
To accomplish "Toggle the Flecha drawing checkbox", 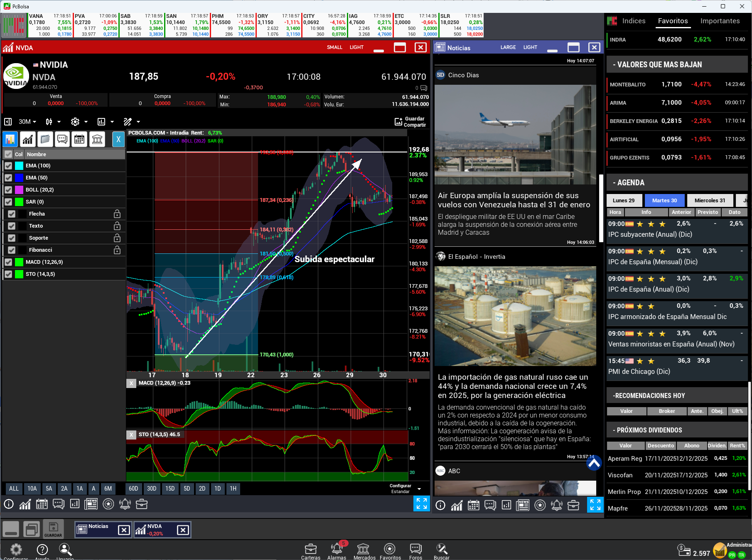I will pos(12,214).
